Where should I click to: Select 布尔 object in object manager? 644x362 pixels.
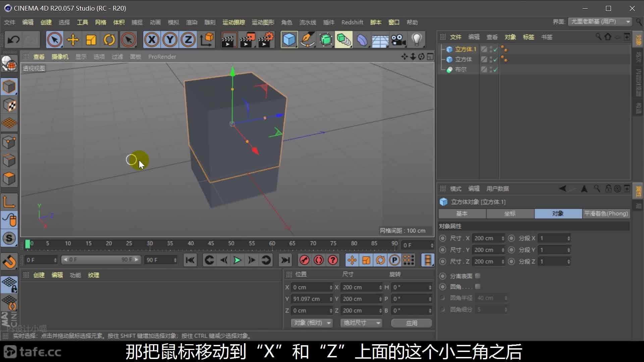pyautogui.click(x=461, y=69)
